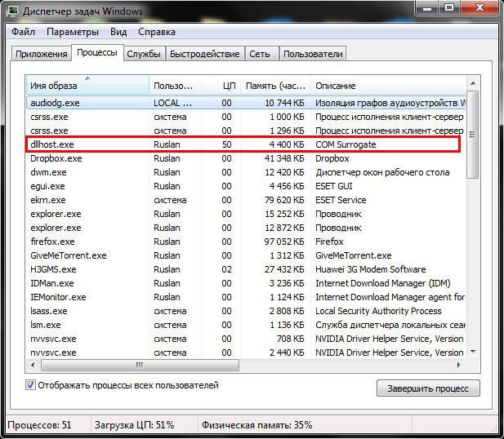Viewport: 504px width, 439px height.
Task: Click the Huawei 3G Modem Software description
Action: (371, 269)
